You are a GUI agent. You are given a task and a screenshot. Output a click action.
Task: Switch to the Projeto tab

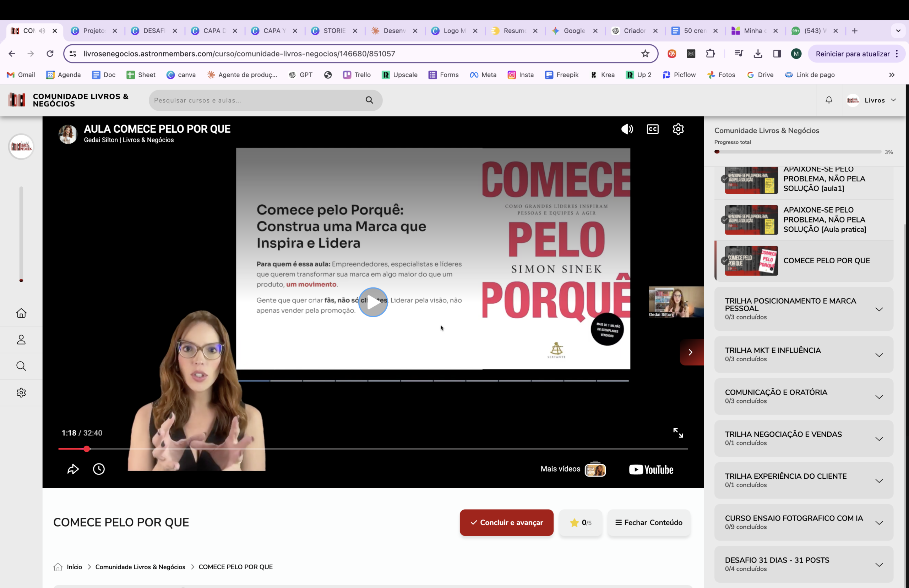[94, 31]
